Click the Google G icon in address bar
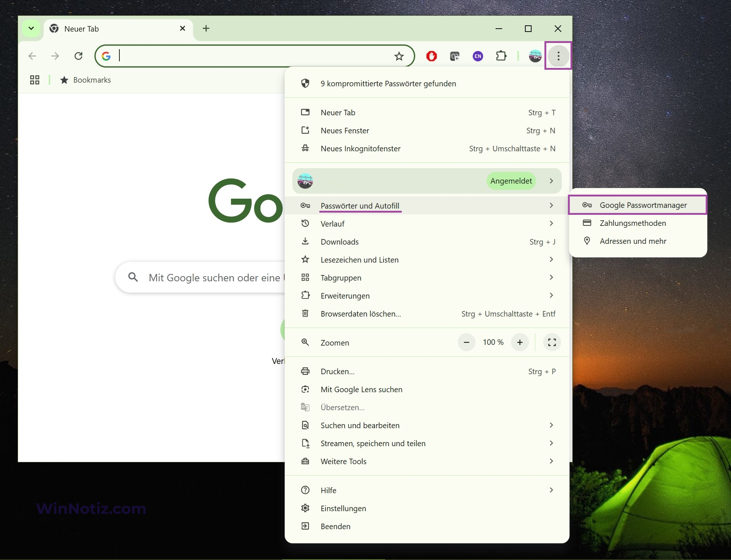This screenshot has width=731, height=560. coord(106,56)
